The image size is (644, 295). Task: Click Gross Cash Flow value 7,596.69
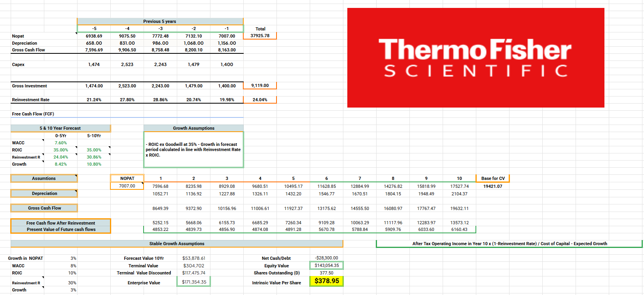(94, 50)
